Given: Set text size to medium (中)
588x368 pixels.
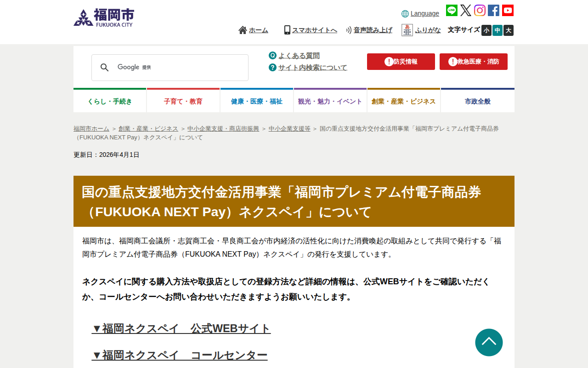Looking at the screenshot, I should (x=498, y=30).
